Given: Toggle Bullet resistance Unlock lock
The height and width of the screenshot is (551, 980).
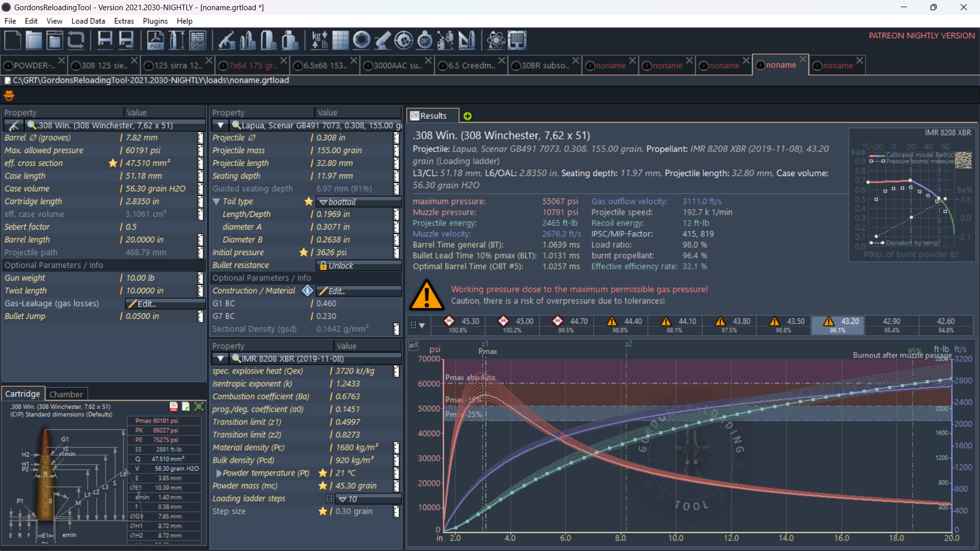Looking at the screenshot, I should (x=336, y=265).
